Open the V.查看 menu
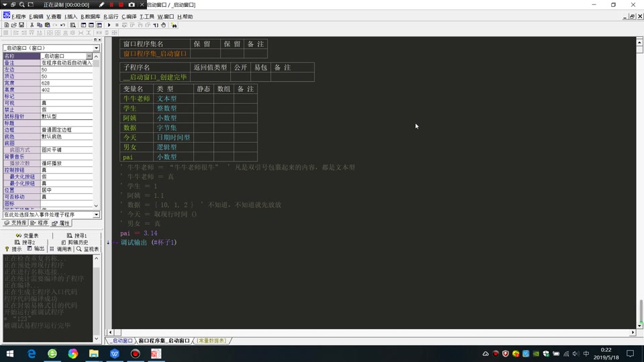The width and height of the screenshot is (644, 362). coord(54,16)
